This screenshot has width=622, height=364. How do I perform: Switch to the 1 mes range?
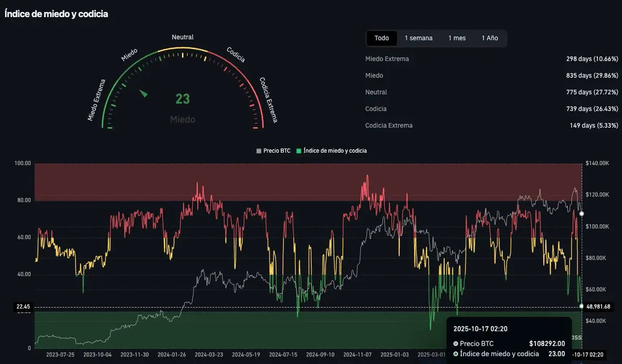pyautogui.click(x=457, y=38)
